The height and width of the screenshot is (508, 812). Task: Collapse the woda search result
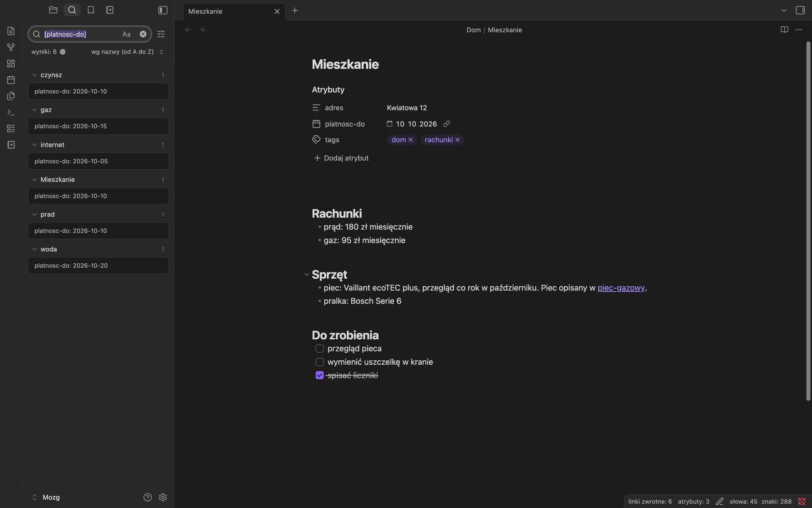[x=34, y=249]
